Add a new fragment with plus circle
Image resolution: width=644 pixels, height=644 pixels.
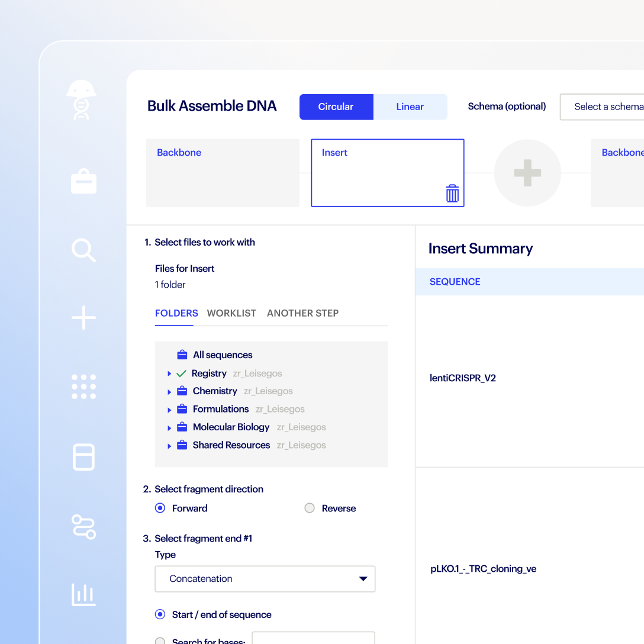pos(527,173)
